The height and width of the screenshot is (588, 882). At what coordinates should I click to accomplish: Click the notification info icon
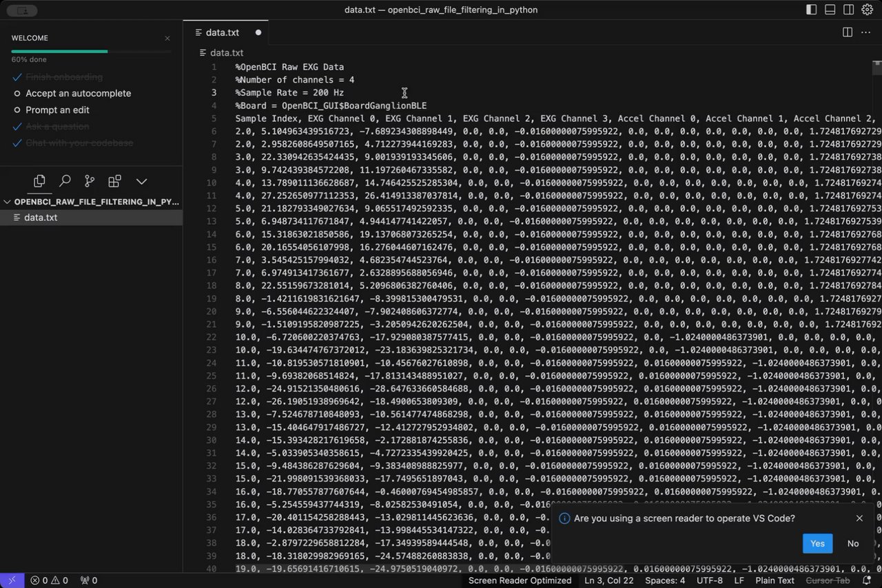pos(564,518)
